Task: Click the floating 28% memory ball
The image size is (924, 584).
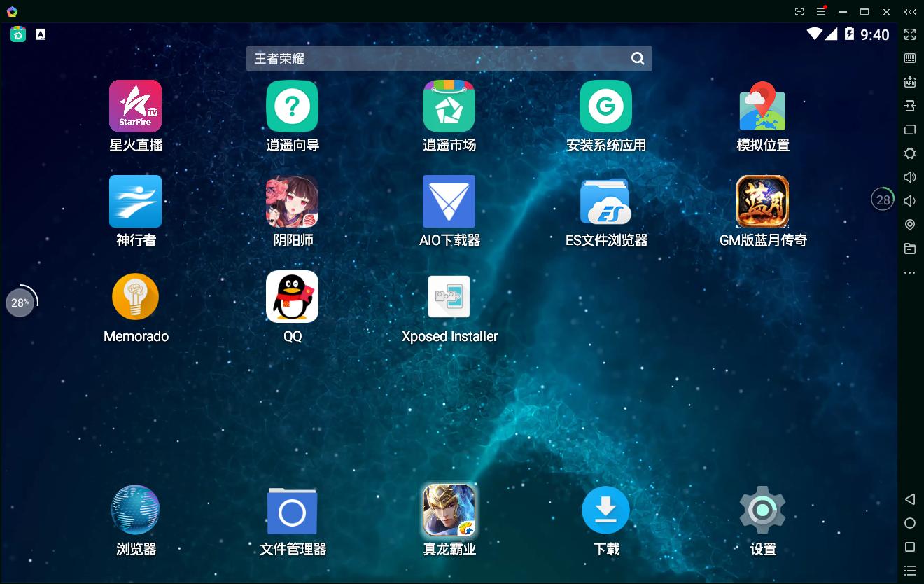Action: click(x=20, y=303)
